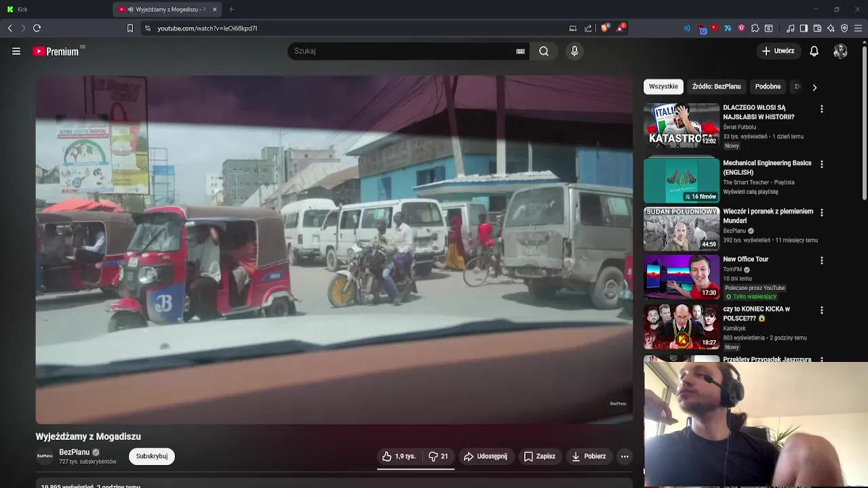Open YouTube notifications bell

(x=814, y=51)
